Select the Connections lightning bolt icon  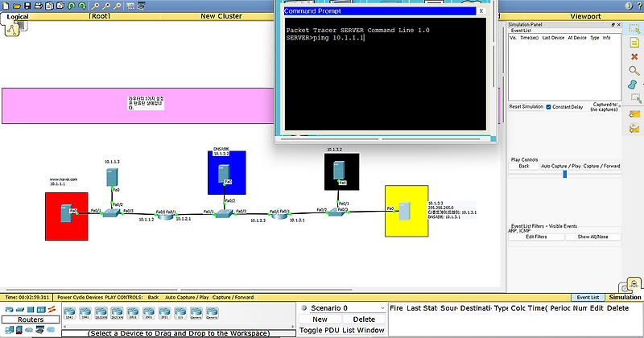tap(52, 310)
